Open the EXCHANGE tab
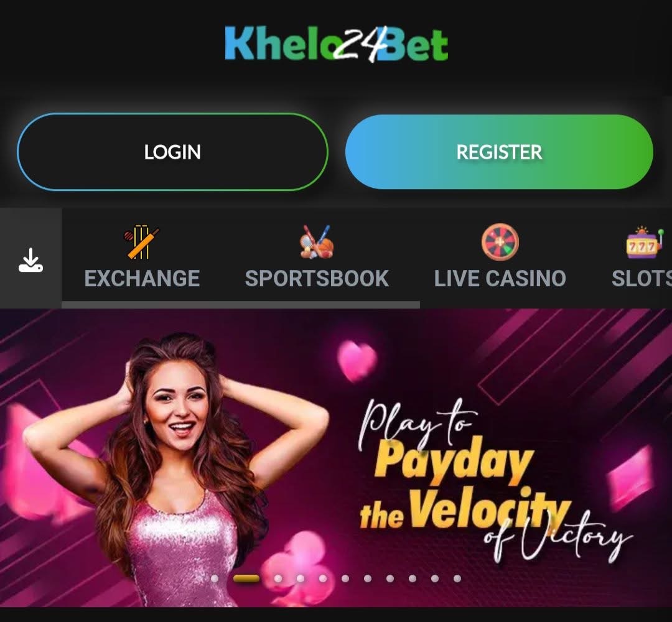This screenshot has height=622, width=672. point(142,279)
